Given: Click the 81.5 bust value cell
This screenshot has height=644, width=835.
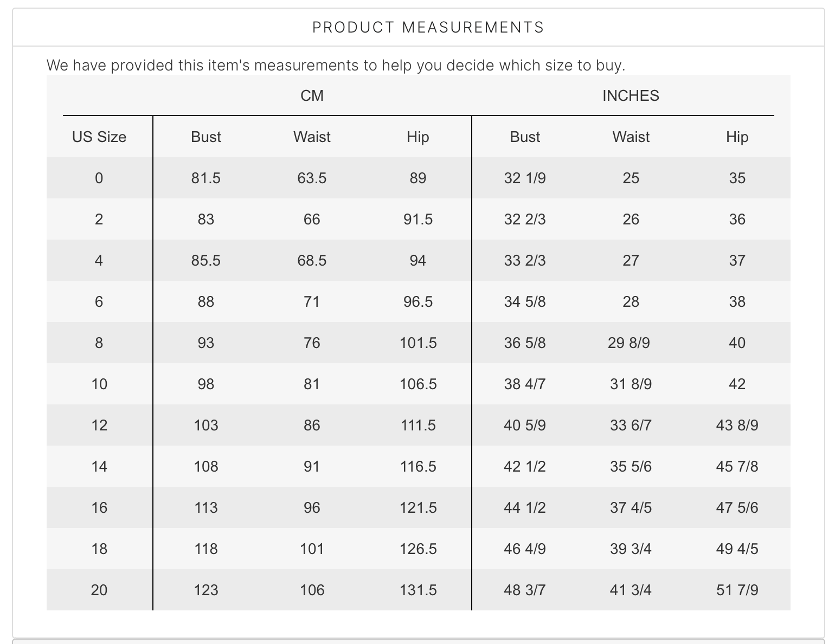Looking at the screenshot, I should pyautogui.click(x=206, y=178).
